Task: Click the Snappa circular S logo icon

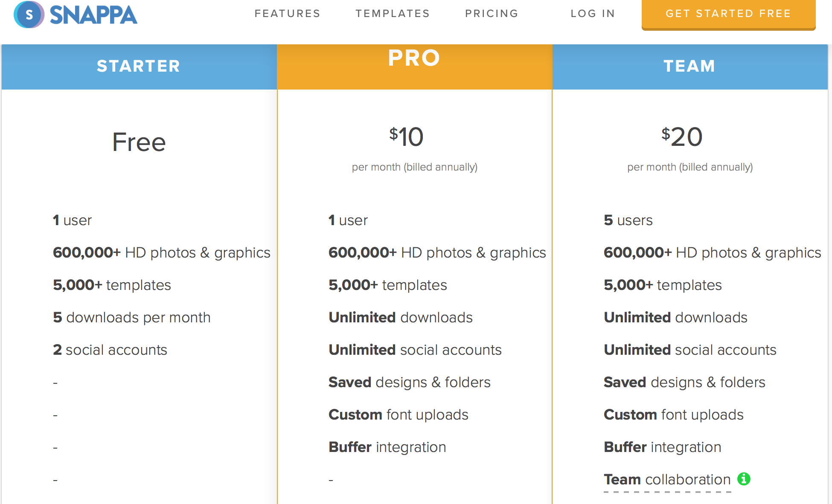Action: [x=29, y=14]
